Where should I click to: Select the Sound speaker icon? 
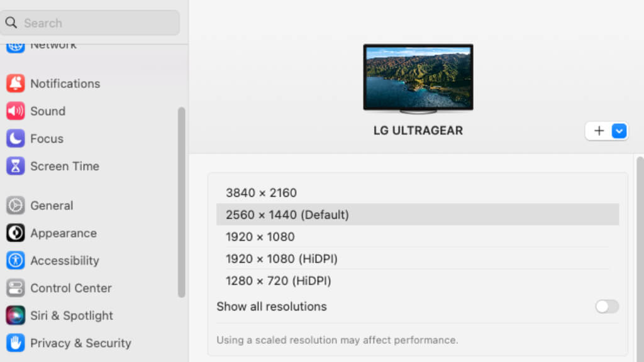pyautogui.click(x=15, y=111)
